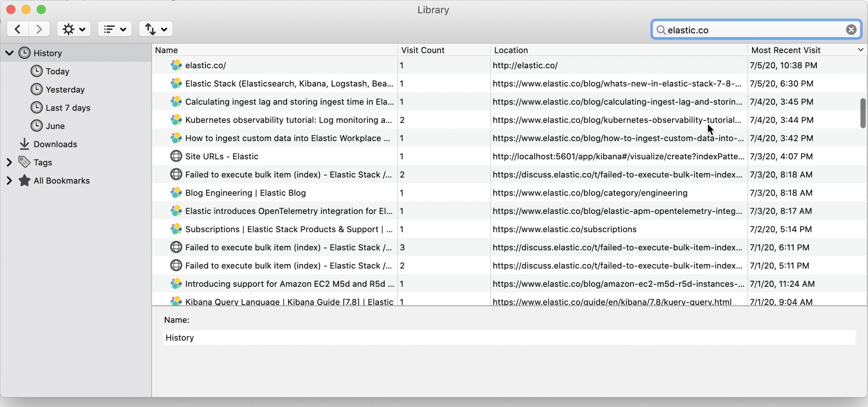Click the history list vertical scrollbar thumb
Viewport: 868px width, 407px height.
(x=863, y=113)
